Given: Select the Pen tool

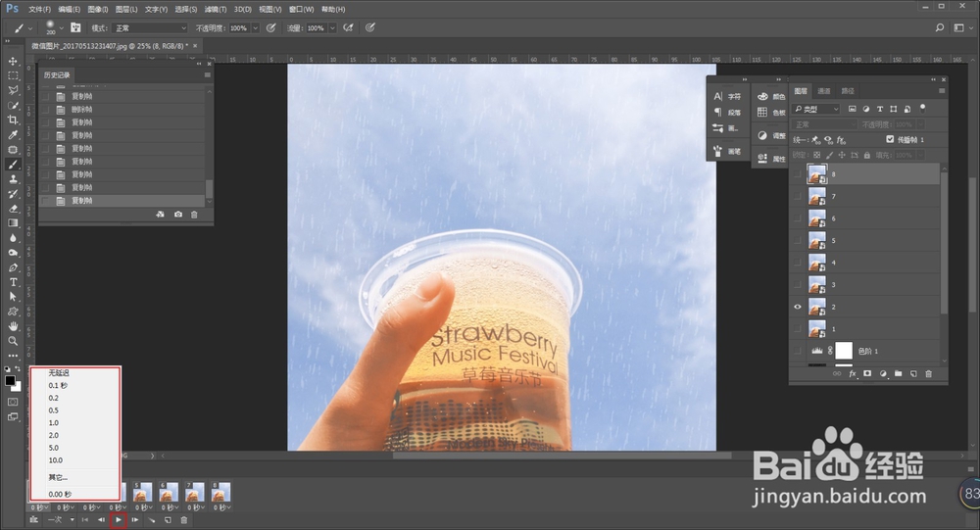Looking at the screenshot, I should point(13,267).
